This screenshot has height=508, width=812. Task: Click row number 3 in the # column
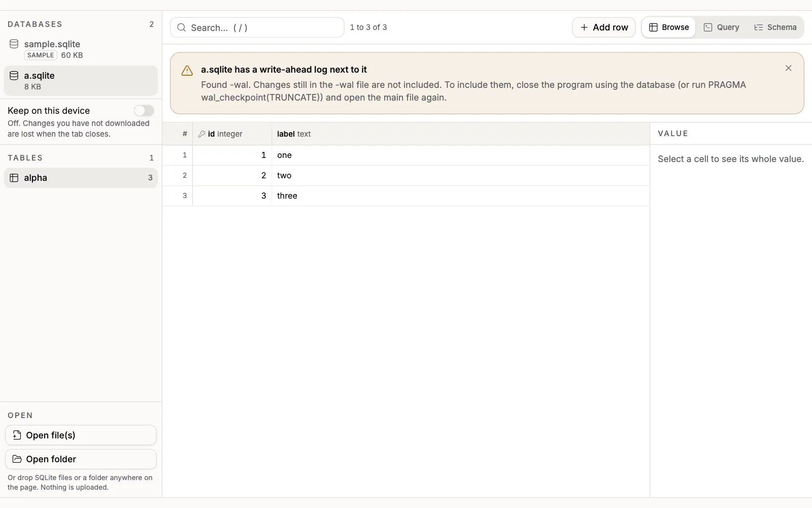point(178,196)
